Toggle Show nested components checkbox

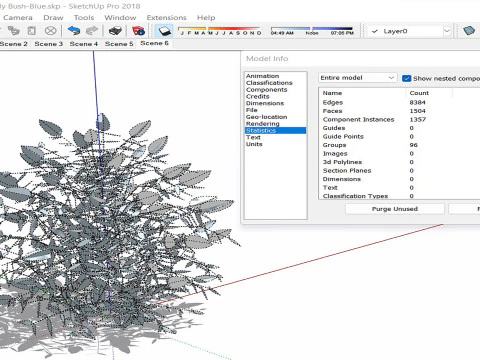tap(406, 78)
